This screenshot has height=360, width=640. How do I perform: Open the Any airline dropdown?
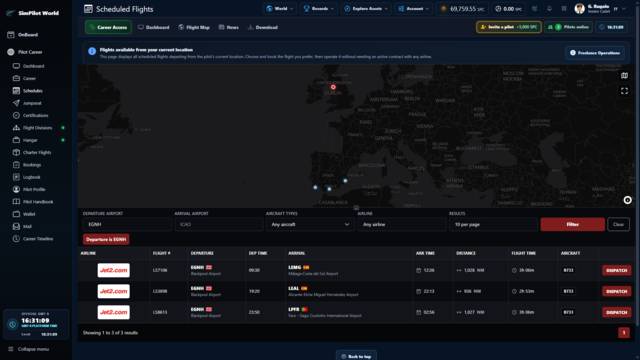pos(402,224)
